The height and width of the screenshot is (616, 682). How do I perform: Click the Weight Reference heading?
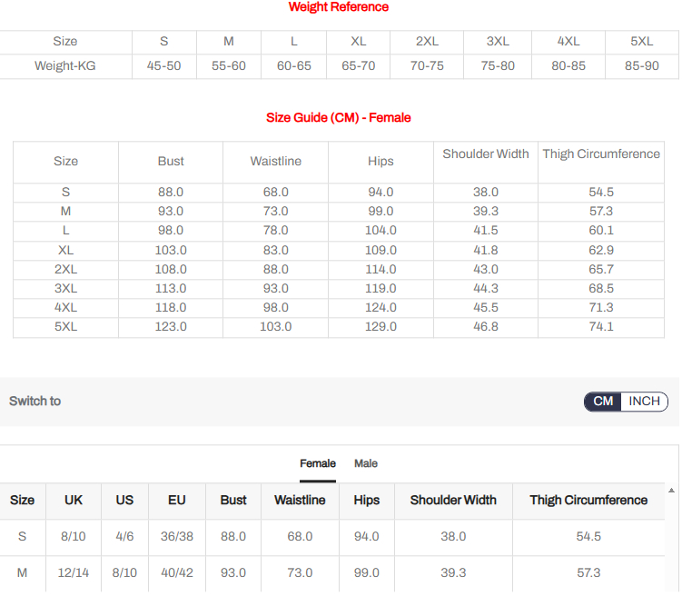click(x=338, y=7)
